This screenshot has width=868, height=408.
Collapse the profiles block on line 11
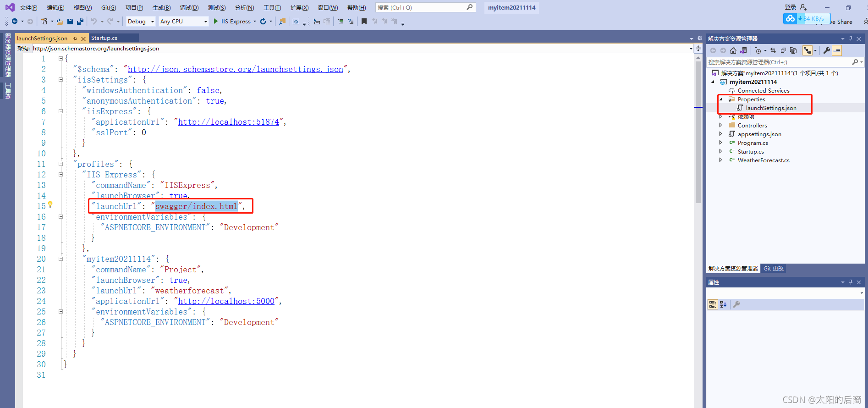coord(60,164)
